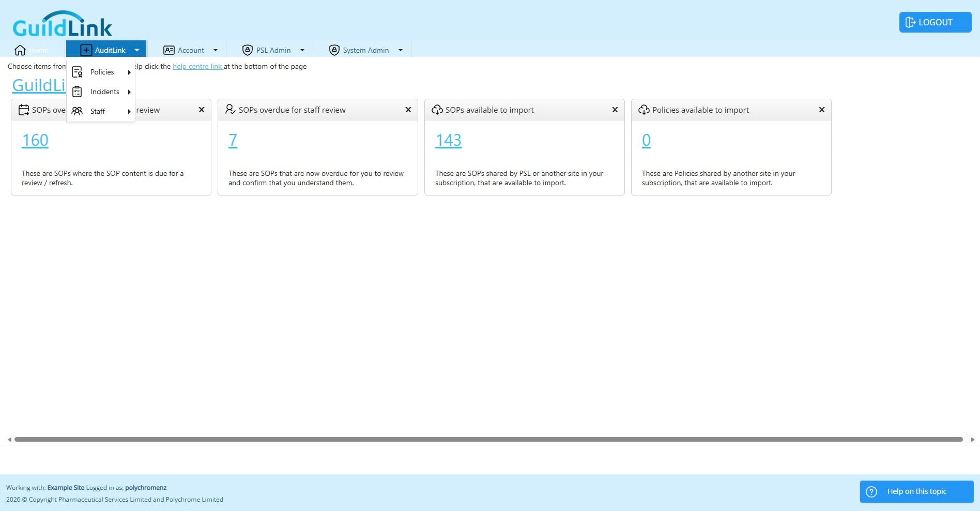980x511 pixels.
Task: Close the SOPs overdue for staff review card
Action: pyautogui.click(x=408, y=110)
